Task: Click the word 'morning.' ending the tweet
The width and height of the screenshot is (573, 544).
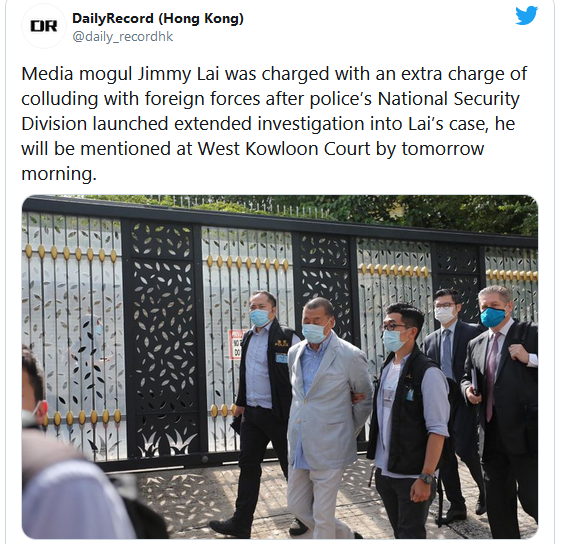Action: (x=59, y=174)
